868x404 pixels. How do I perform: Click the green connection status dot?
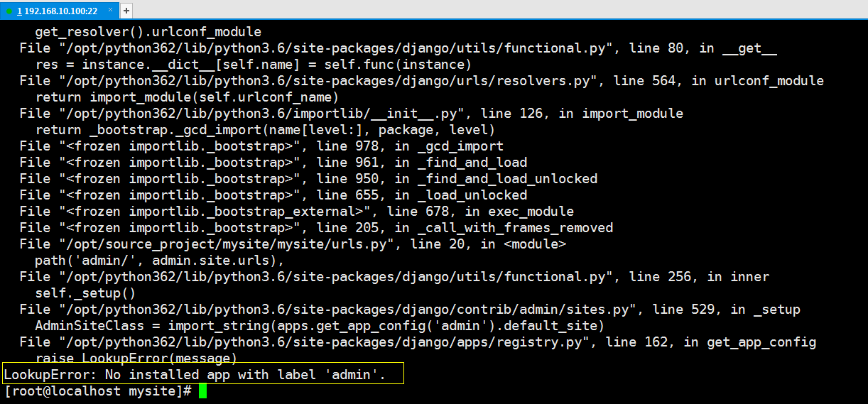point(9,11)
